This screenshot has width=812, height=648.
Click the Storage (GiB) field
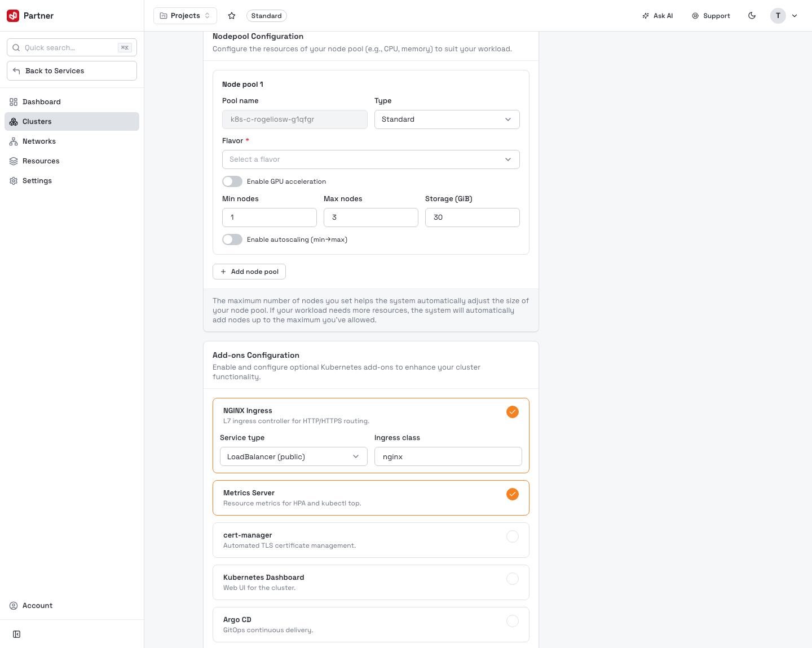(x=473, y=218)
